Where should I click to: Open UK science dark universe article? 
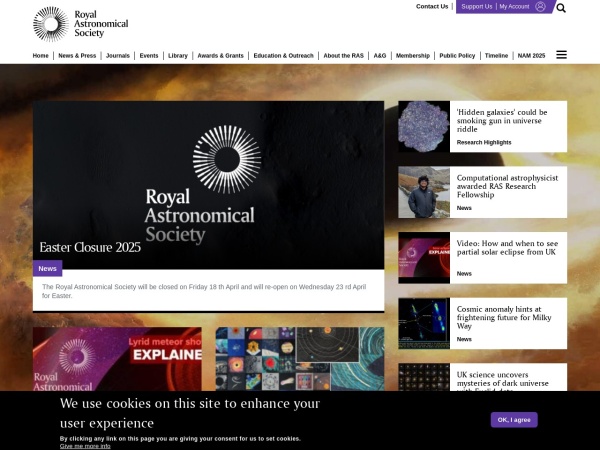502,381
